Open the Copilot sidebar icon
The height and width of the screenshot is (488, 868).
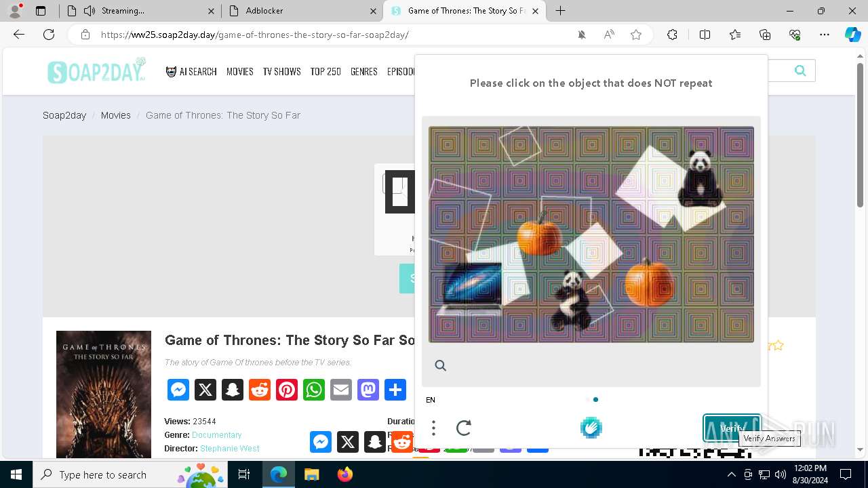tap(853, 35)
